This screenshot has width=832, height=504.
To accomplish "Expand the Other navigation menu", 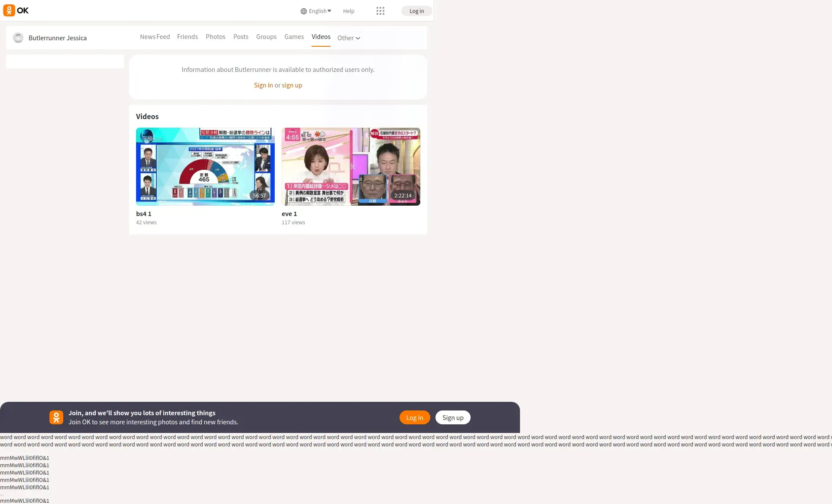I will point(348,38).
